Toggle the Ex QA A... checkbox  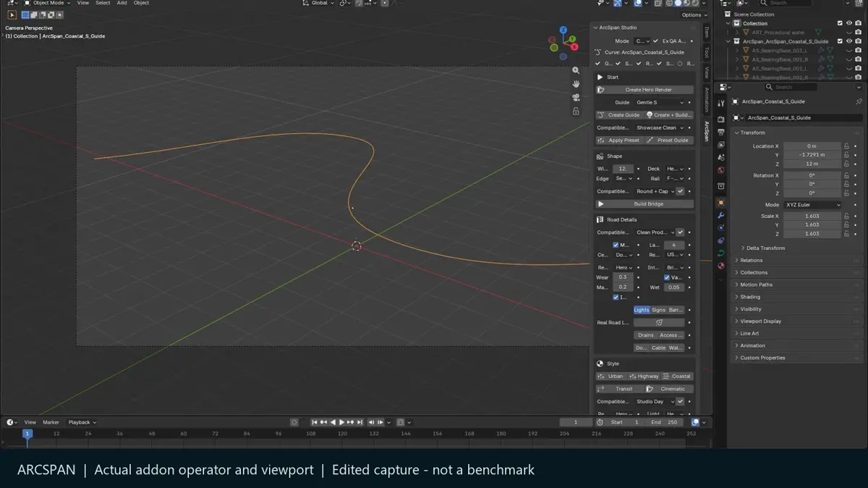(x=657, y=41)
